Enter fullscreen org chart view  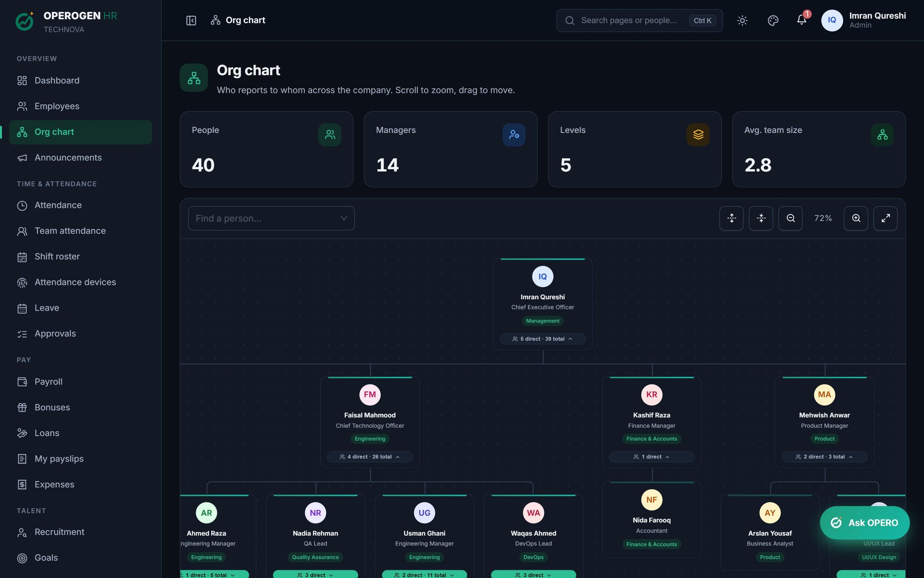coord(886,218)
